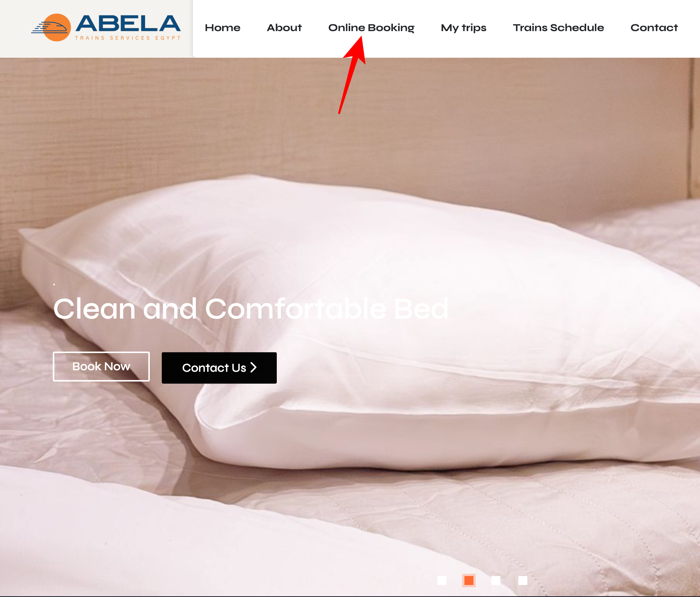View the Trains Schedule page

tap(558, 28)
